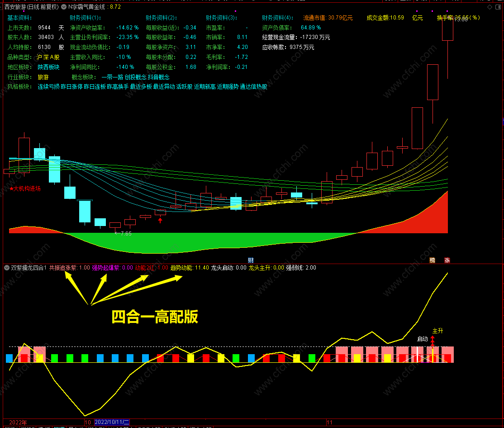Click the 通达信热股 style tag
Image resolution: width=504 pixels, height=428 pixels.
[x=254, y=87]
